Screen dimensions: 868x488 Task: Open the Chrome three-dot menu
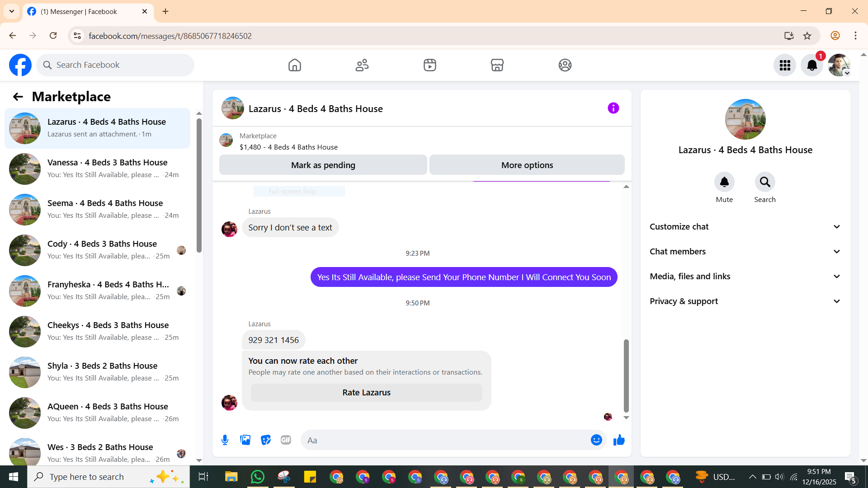(x=855, y=36)
